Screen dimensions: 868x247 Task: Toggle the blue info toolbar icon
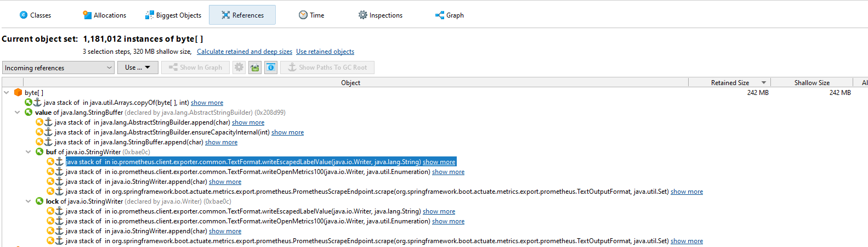(x=271, y=68)
